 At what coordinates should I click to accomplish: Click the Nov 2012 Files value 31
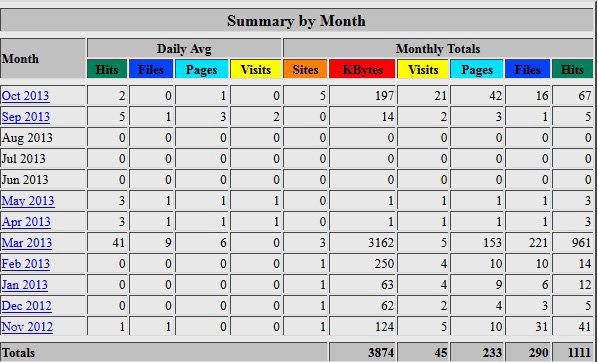[542, 327]
